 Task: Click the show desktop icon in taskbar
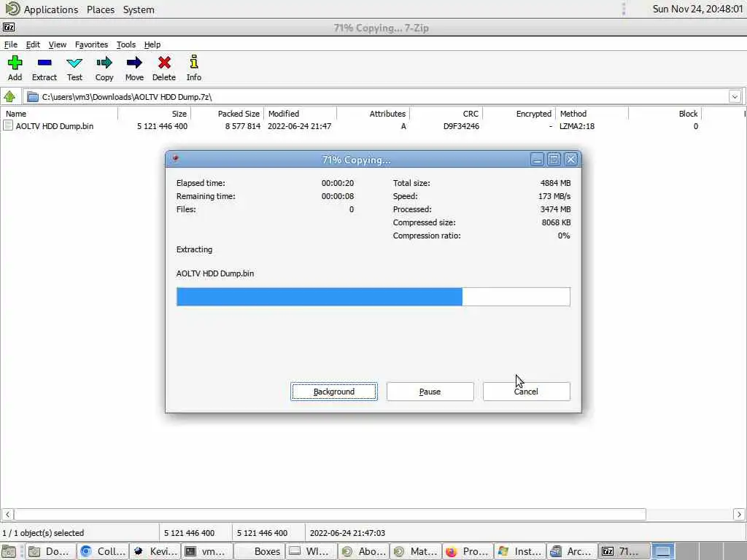8,551
